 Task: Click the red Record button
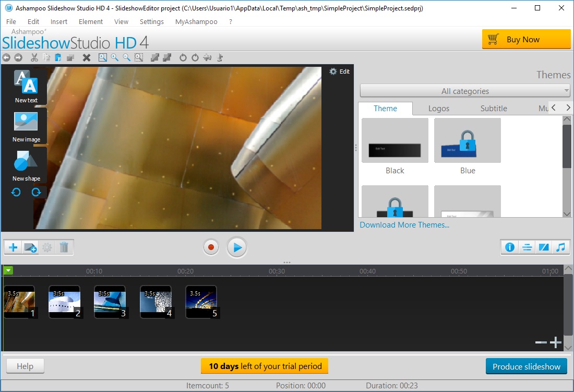tap(211, 247)
